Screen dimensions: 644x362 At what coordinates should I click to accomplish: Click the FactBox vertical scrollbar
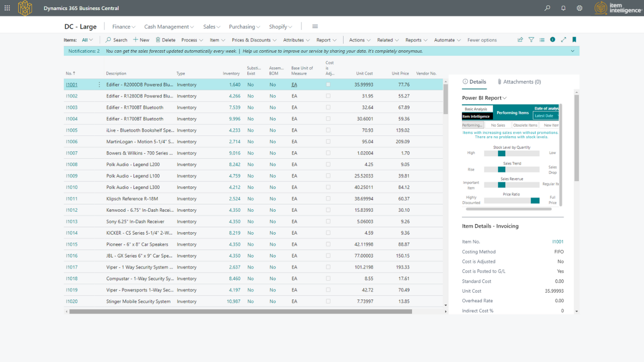[577, 137]
